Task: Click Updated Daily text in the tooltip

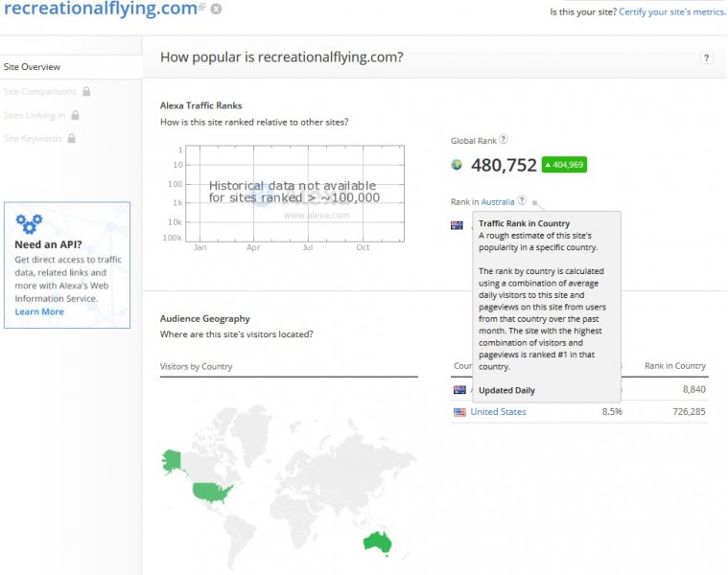Action: (x=506, y=390)
